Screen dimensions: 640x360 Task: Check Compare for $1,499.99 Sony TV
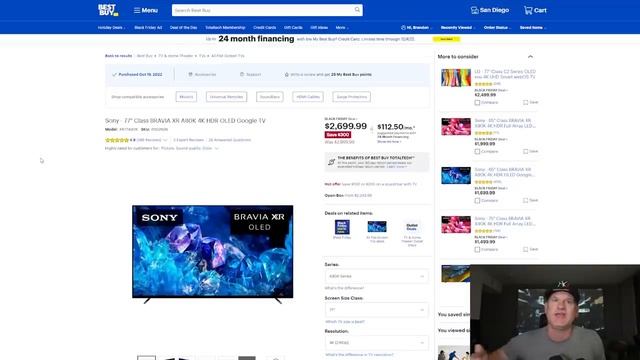click(x=477, y=249)
